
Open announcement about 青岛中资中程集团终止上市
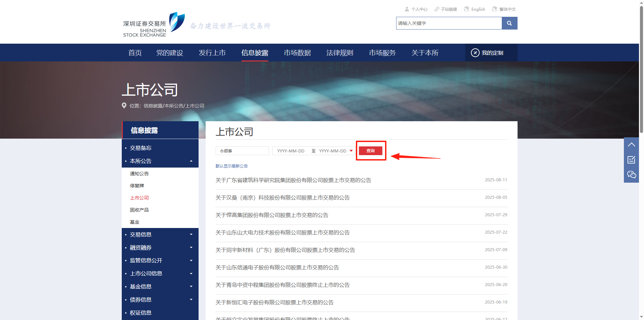[282, 285]
